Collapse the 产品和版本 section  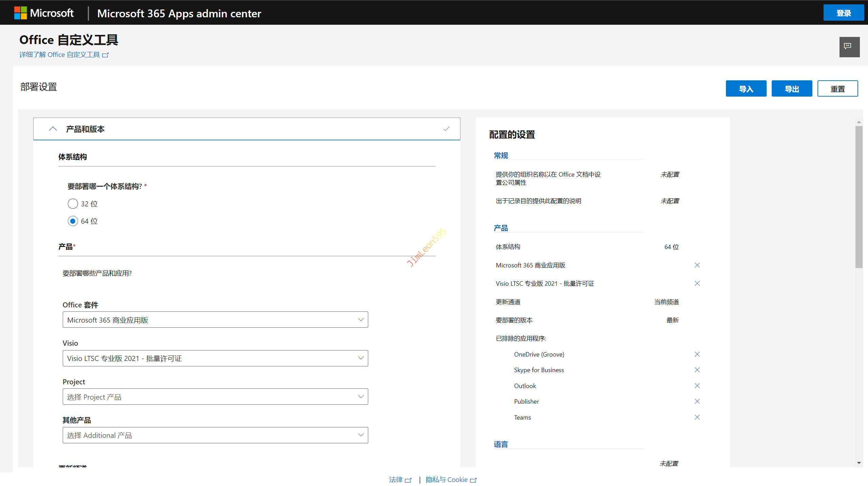53,129
